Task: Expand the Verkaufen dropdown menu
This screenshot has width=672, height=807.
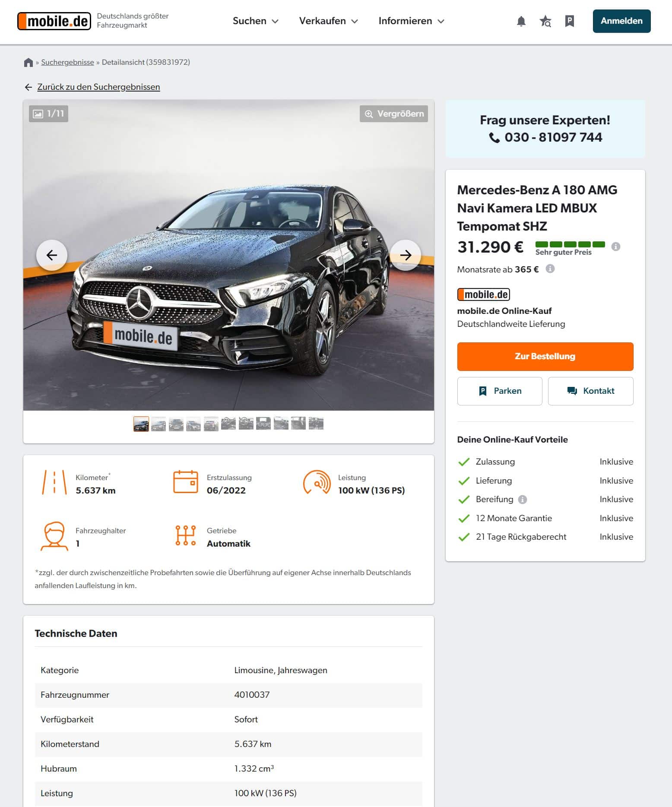Action: pyautogui.click(x=328, y=21)
